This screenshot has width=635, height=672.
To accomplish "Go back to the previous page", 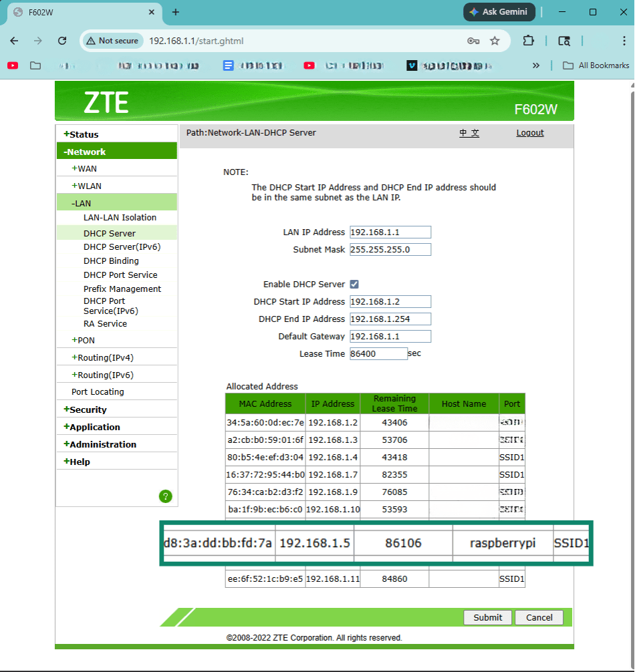I will [14, 41].
